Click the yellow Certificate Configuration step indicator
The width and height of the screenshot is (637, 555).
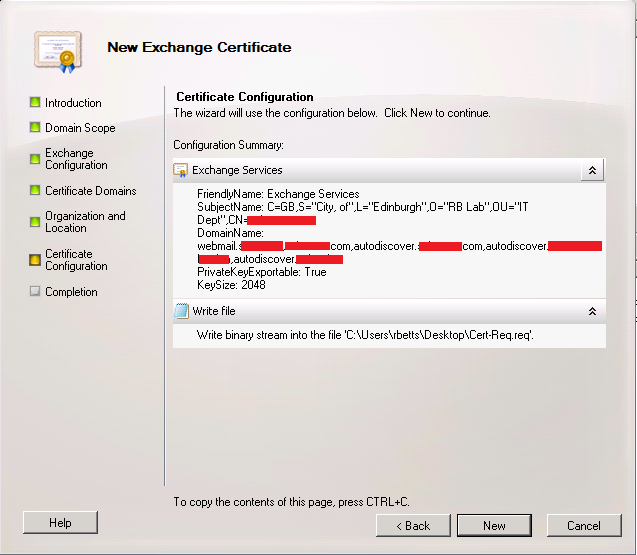tap(35, 260)
